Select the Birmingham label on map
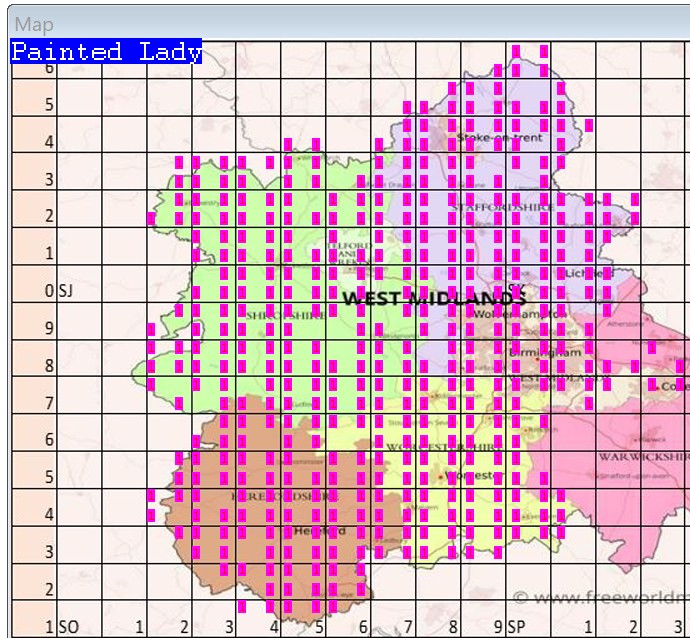Screen dimensions: 690x638 [545, 353]
